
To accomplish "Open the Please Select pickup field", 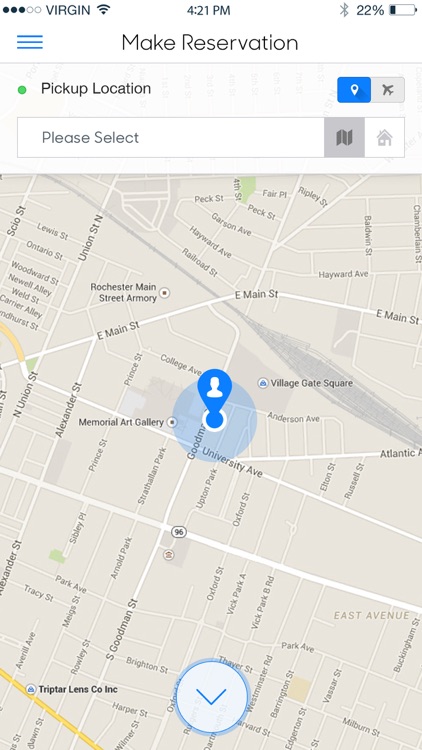I will click(x=171, y=138).
